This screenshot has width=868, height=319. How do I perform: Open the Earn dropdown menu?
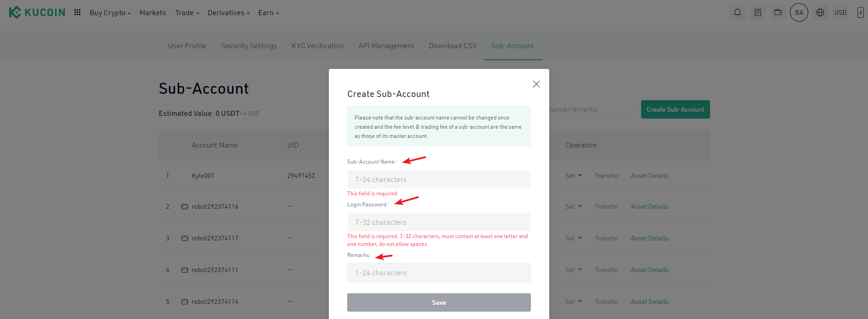[x=269, y=13]
